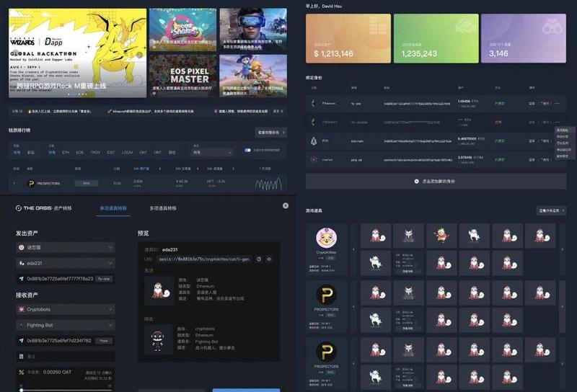Click the Santa cat thumbnail in the preview panel

coord(159,290)
